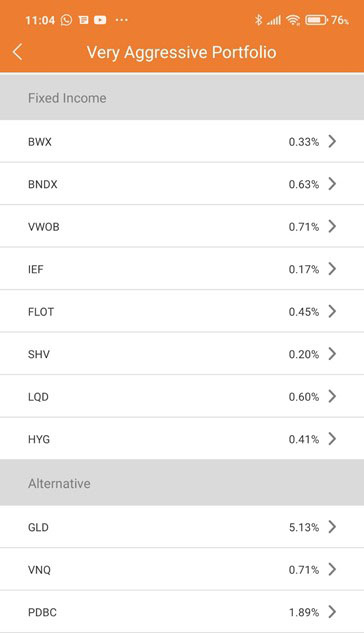The width and height of the screenshot is (364, 633).
Task: Tap the Alternative section header
Action: [x=182, y=482]
